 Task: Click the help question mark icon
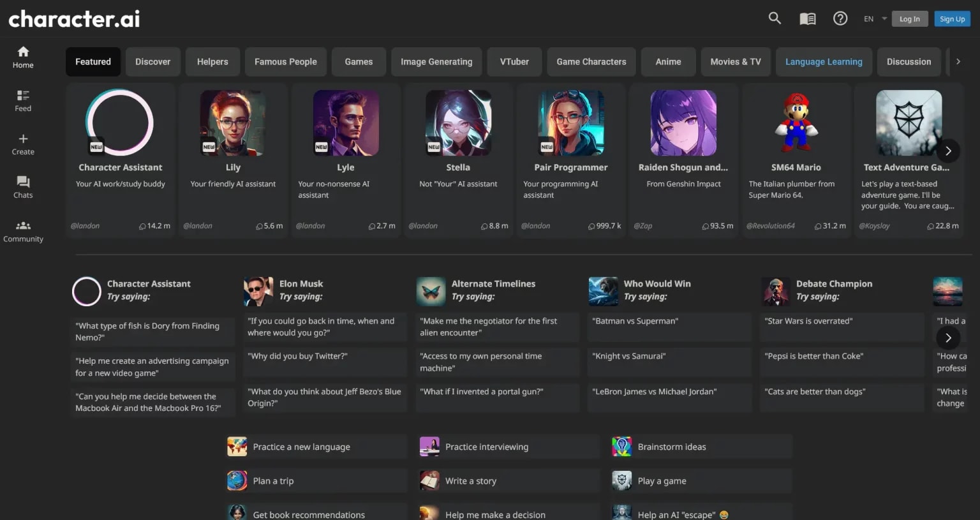coord(840,19)
